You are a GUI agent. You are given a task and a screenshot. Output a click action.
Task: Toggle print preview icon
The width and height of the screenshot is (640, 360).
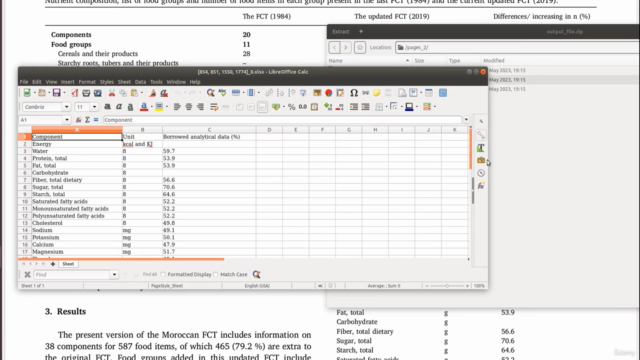click(98, 93)
